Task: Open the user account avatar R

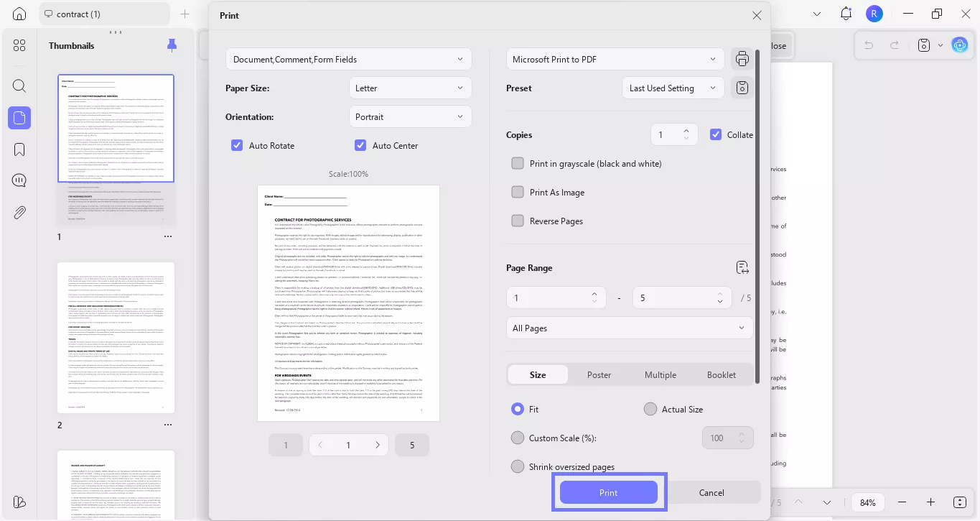Action: pyautogui.click(x=874, y=14)
